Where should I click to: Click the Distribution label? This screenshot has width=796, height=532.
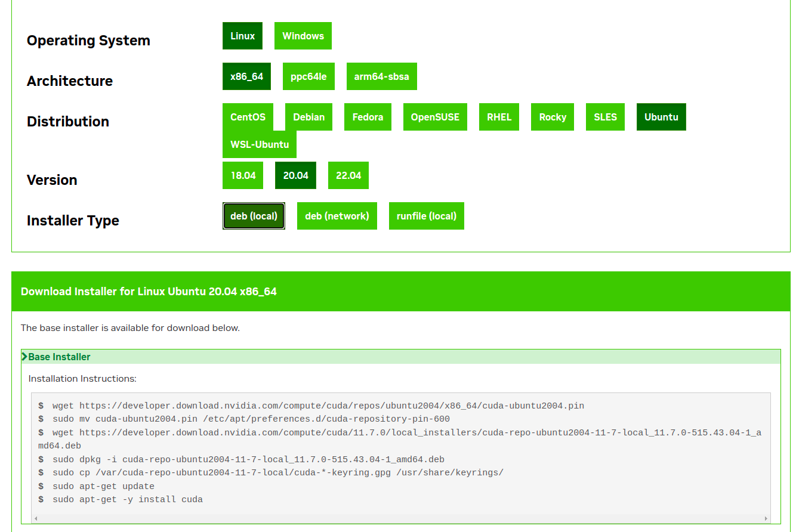(x=68, y=122)
